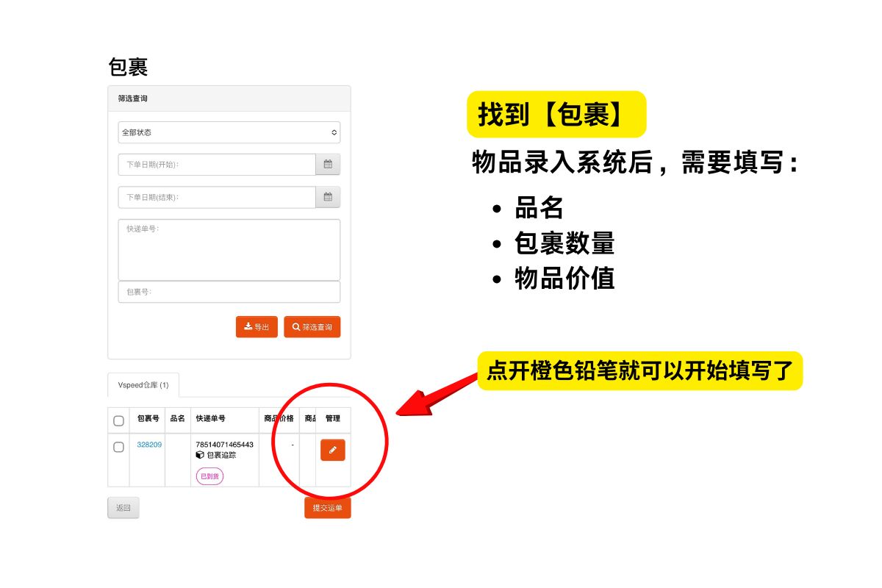Switch to the Vspeed仓库 (1) tab
The image size is (882, 588).
[143, 385]
